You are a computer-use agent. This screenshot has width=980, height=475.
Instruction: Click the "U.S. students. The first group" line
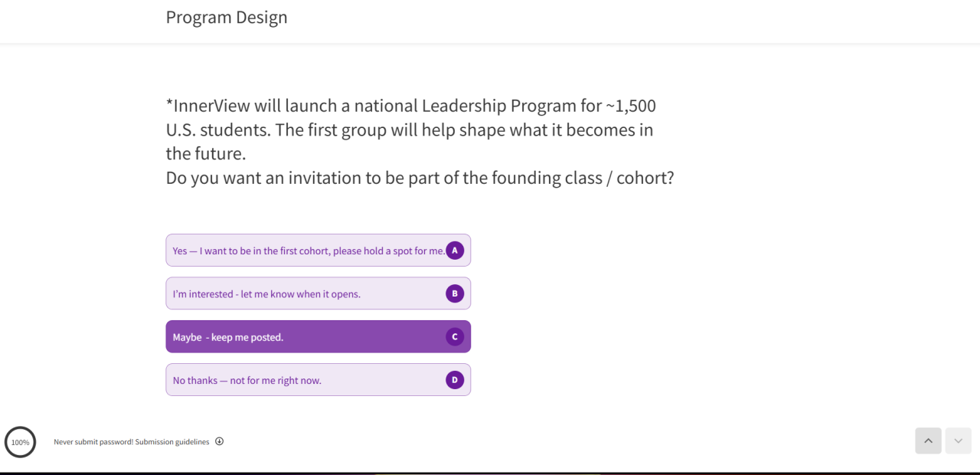click(x=410, y=130)
